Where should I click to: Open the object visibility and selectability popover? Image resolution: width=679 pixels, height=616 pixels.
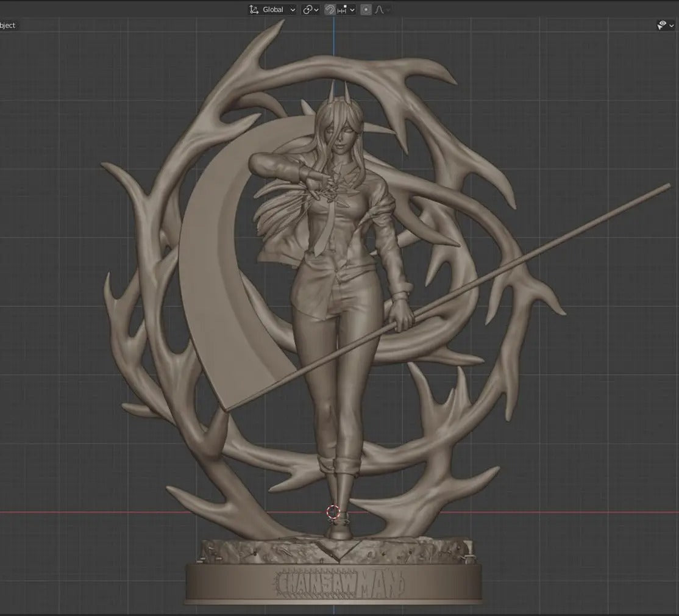665,26
